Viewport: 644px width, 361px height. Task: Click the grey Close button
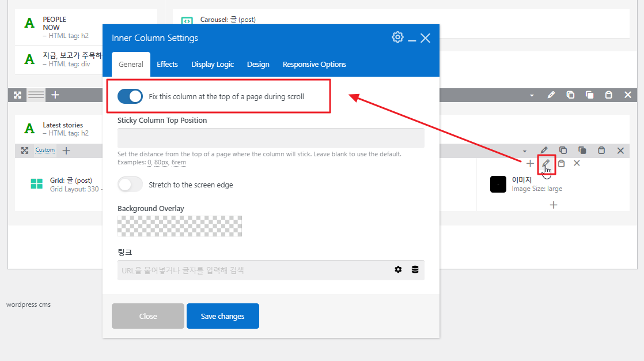(148, 316)
